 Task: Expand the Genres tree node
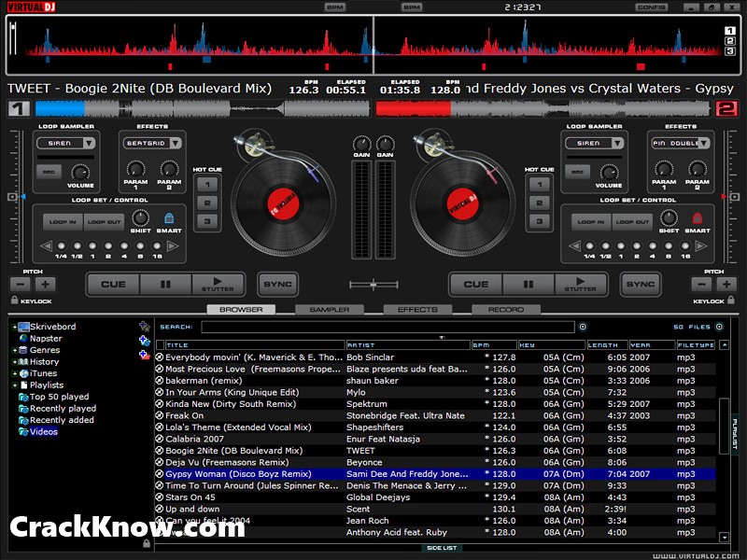click(x=15, y=351)
